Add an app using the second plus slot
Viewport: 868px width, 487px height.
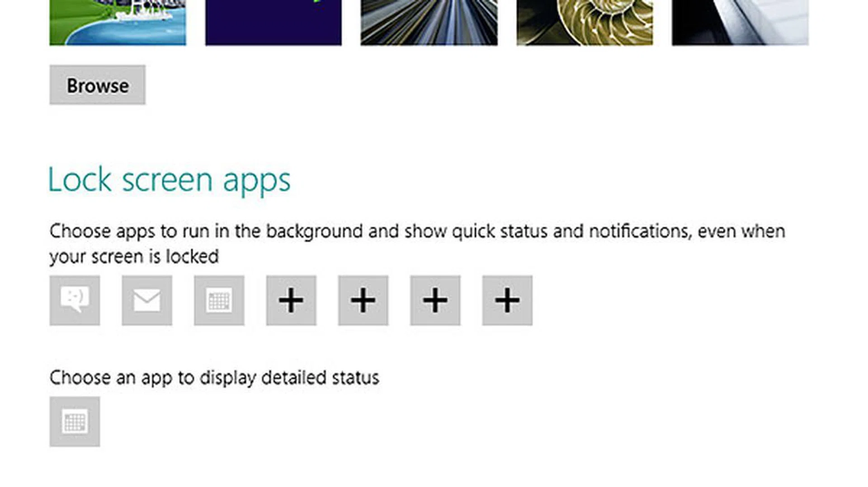(363, 300)
